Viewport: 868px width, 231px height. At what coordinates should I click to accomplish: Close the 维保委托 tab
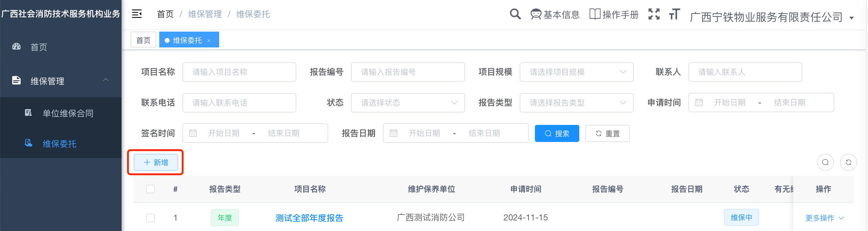(x=209, y=40)
